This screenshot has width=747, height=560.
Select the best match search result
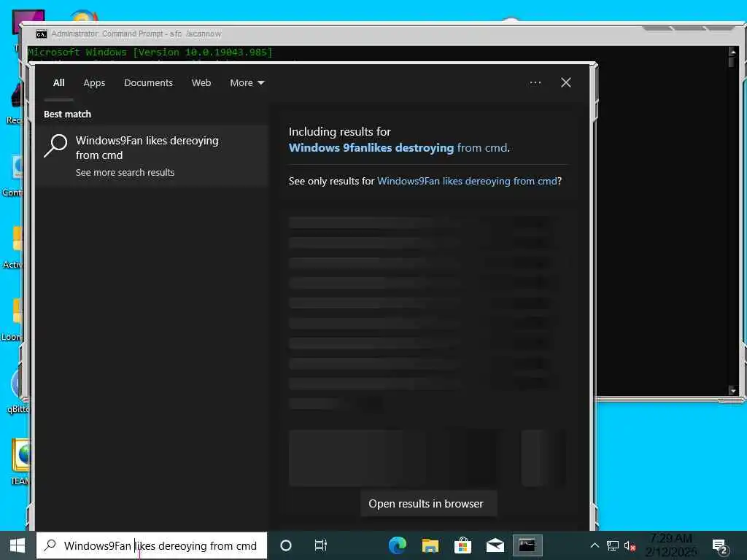pyautogui.click(x=152, y=156)
